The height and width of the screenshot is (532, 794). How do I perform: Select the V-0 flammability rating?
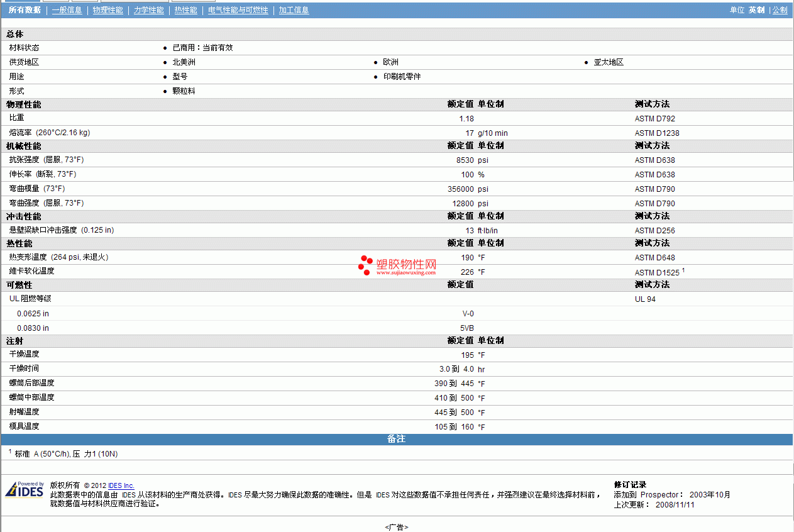[x=468, y=313]
